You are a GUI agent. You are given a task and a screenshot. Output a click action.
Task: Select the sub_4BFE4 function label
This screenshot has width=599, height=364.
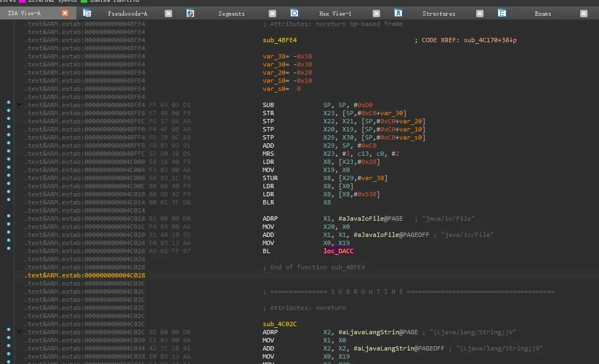pos(279,40)
